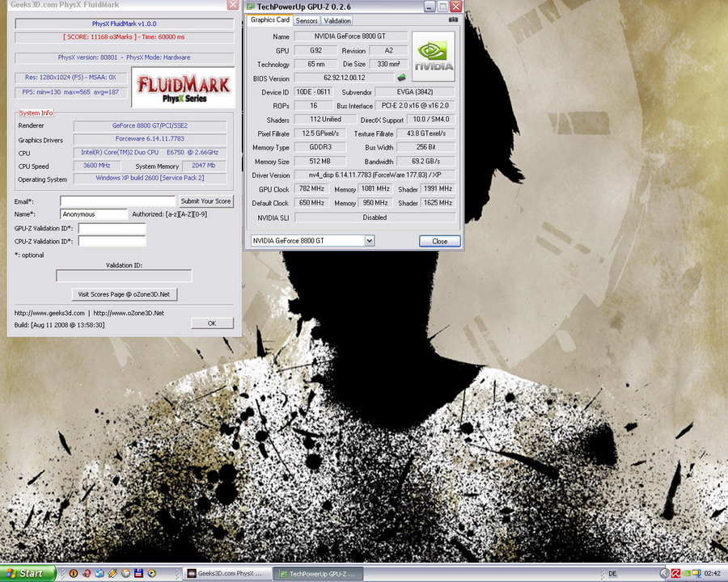728x582 pixels.
Task: Click the CPU Speed 3600 MHz value
Action: [x=96, y=165]
